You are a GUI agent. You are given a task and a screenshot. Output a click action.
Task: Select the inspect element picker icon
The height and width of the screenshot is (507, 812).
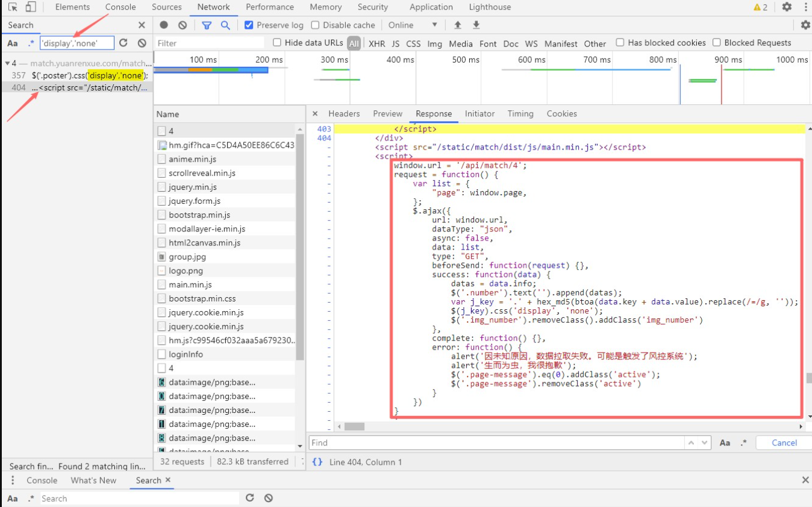[x=13, y=7]
